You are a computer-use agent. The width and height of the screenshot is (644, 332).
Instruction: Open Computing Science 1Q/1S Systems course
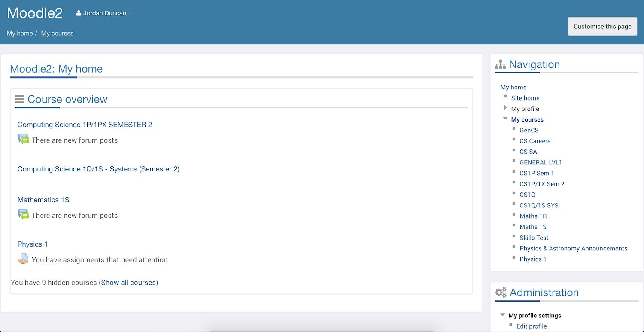click(98, 169)
